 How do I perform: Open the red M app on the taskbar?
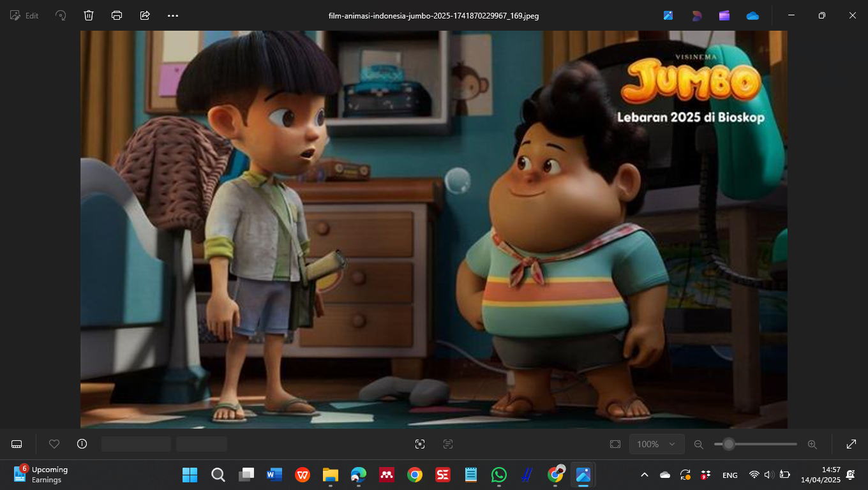(x=387, y=475)
